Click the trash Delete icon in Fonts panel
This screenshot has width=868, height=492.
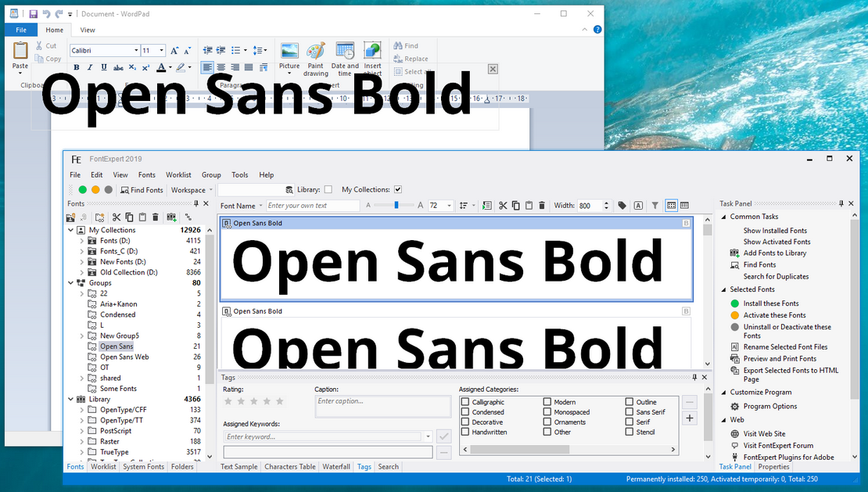coord(156,217)
